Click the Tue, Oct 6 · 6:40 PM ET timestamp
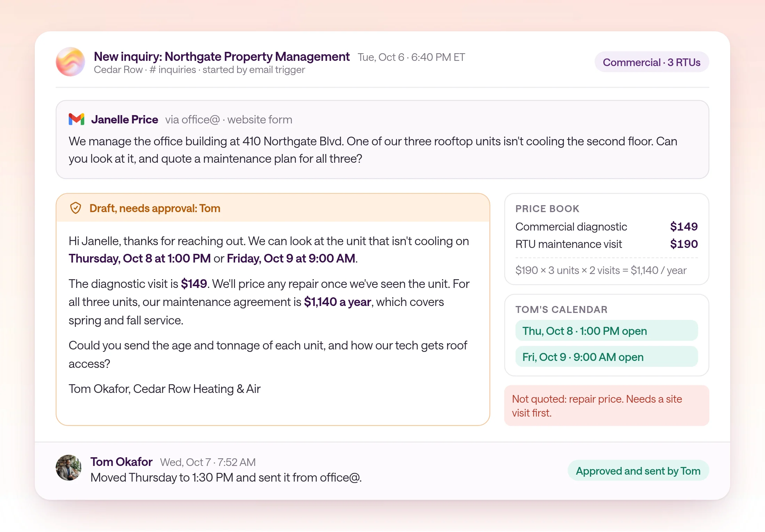This screenshot has width=765, height=532. (x=411, y=57)
